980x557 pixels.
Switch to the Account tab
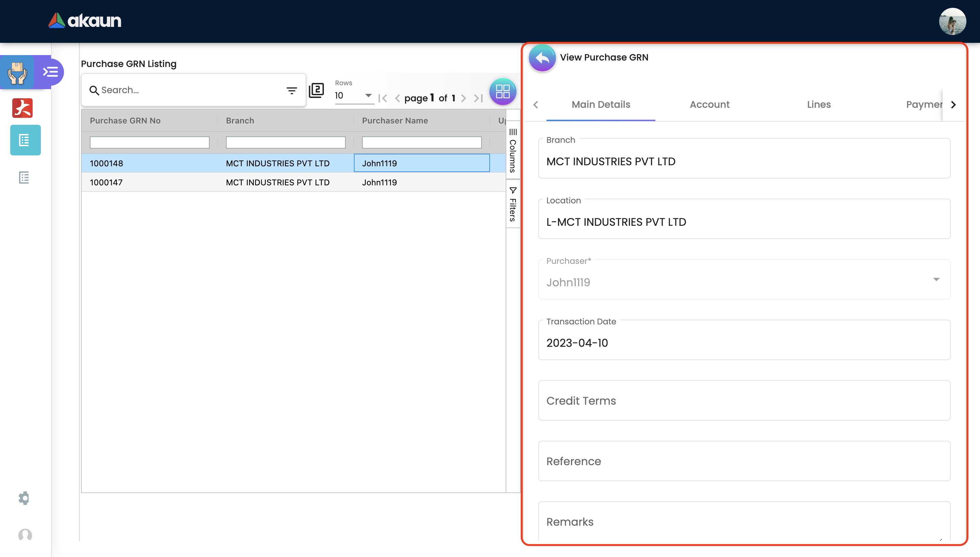tap(709, 104)
